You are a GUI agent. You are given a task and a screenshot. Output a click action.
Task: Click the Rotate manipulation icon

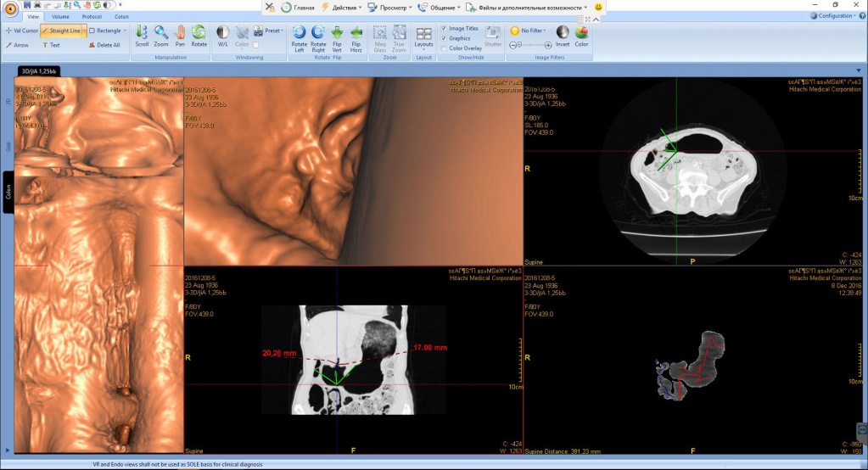199,35
